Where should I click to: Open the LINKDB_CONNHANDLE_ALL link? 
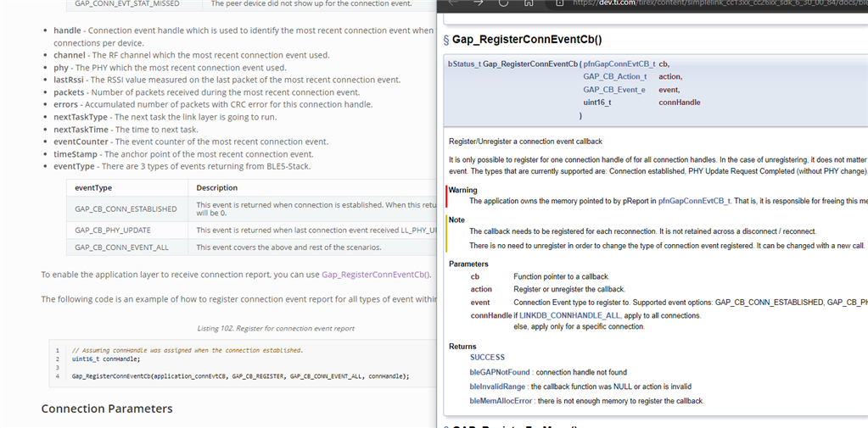pos(569,316)
